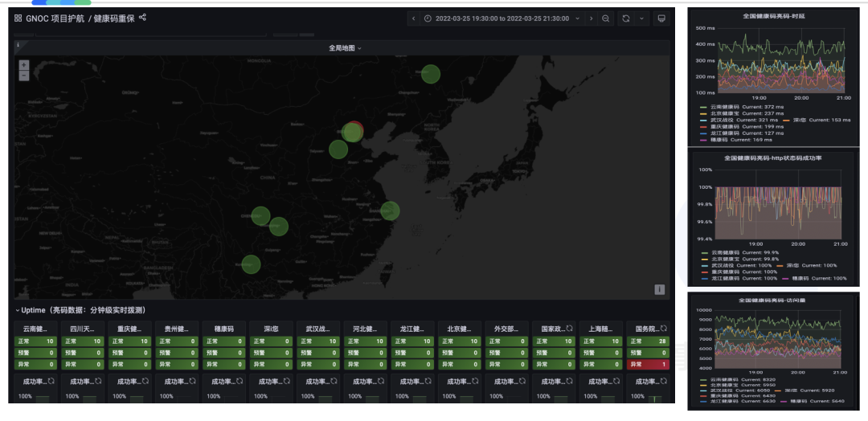Open 全国健康码亮码-http状态码成功率 panel title menu
The height and width of the screenshot is (421, 868).
coord(773,157)
